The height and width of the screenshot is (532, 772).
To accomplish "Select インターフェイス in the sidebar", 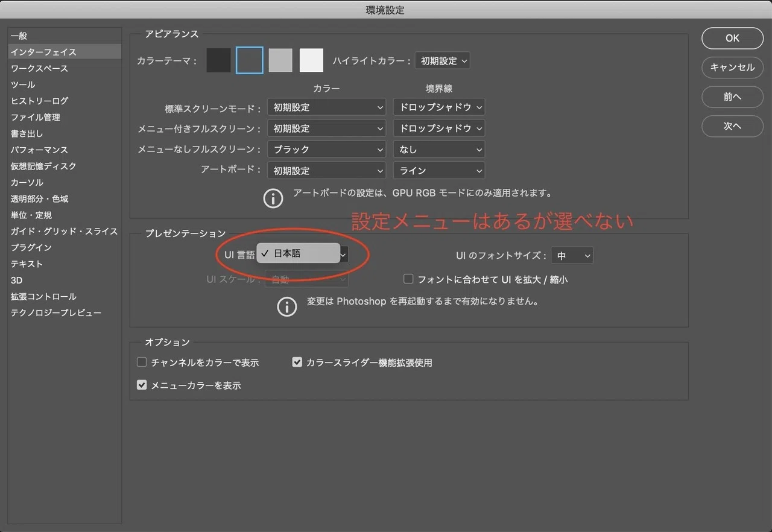I will tap(65, 52).
